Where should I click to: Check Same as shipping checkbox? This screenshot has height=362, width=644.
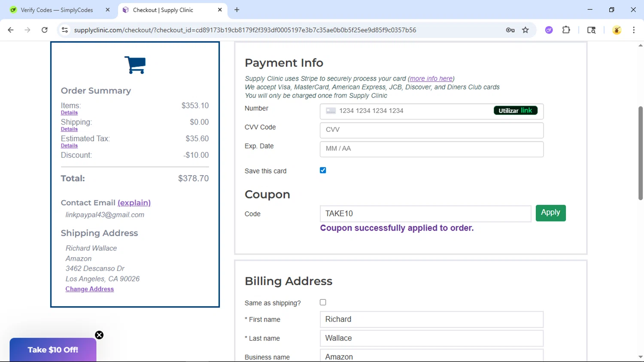[323, 302]
